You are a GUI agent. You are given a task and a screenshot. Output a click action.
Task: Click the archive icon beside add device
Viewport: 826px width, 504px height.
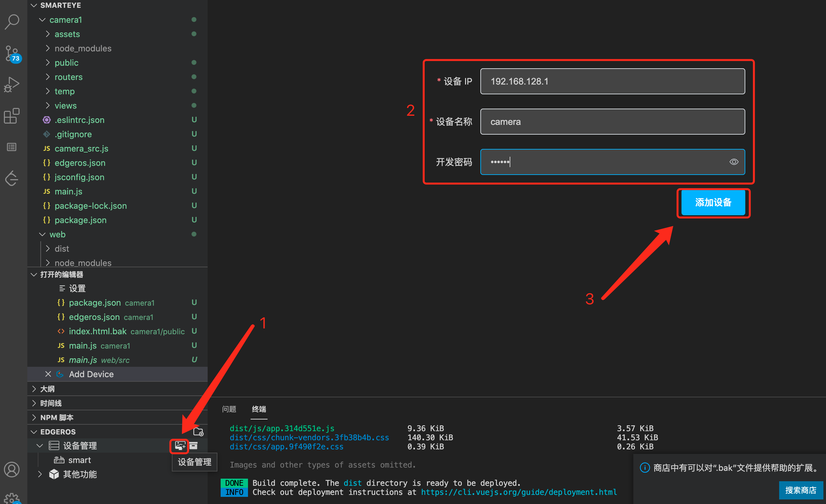pyautogui.click(x=193, y=445)
